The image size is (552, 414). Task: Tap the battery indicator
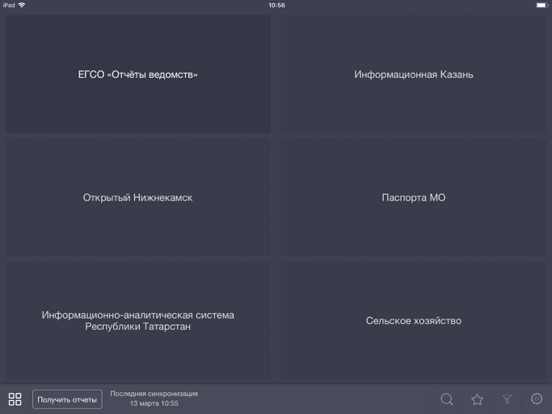click(x=542, y=5)
